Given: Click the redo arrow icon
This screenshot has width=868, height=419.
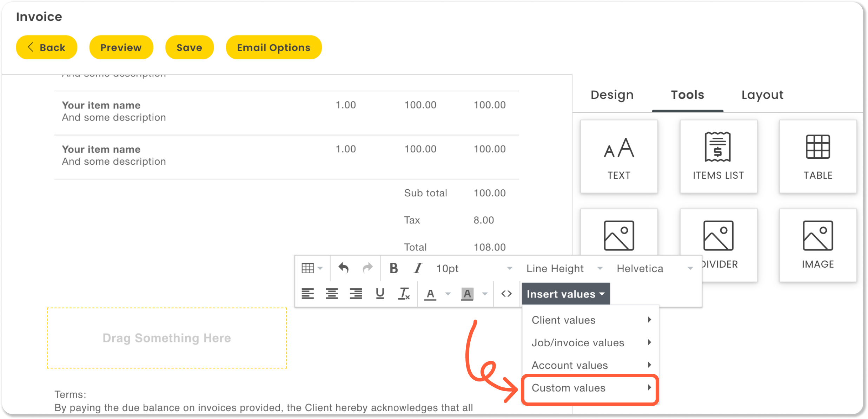Looking at the screenshot, I should point(367,268).
